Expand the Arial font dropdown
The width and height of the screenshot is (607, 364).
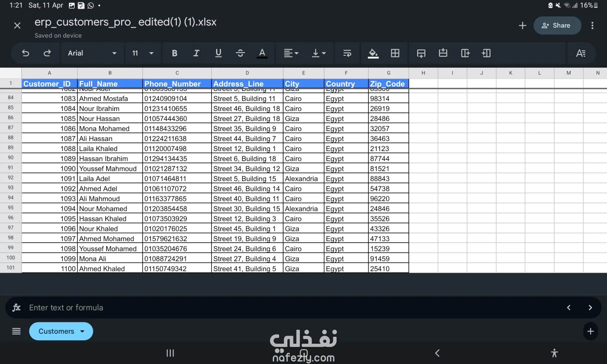pyautogui.click(x=92, y=53)
